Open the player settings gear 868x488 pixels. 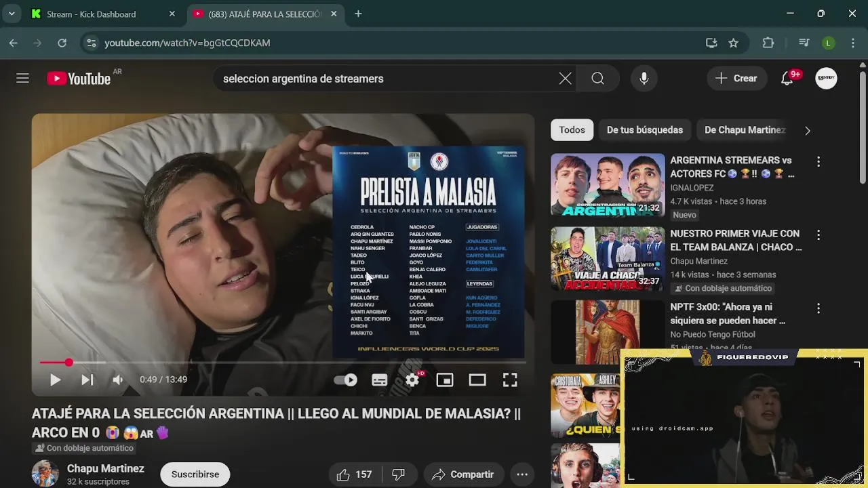click(x=412, y=380)
